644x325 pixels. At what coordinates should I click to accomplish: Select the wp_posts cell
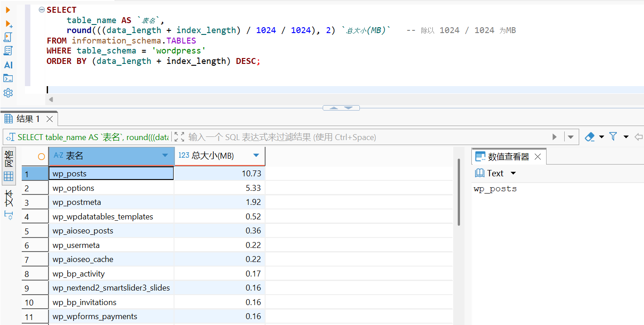point(111,174)
